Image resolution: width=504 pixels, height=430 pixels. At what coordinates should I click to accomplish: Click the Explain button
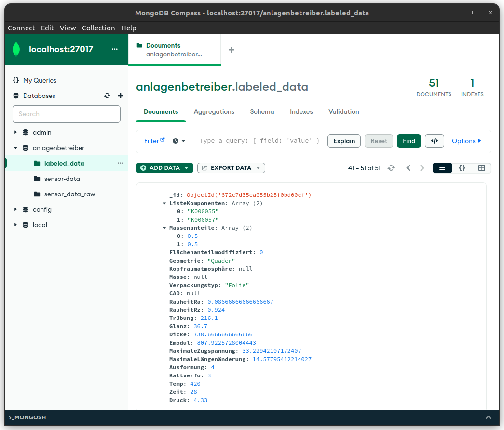[x=344, y=141]
